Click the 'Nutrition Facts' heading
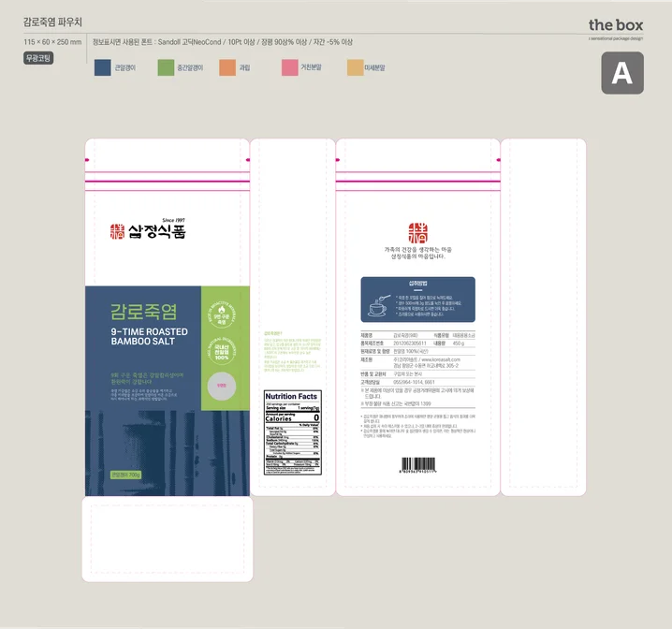 coord(291,396)
